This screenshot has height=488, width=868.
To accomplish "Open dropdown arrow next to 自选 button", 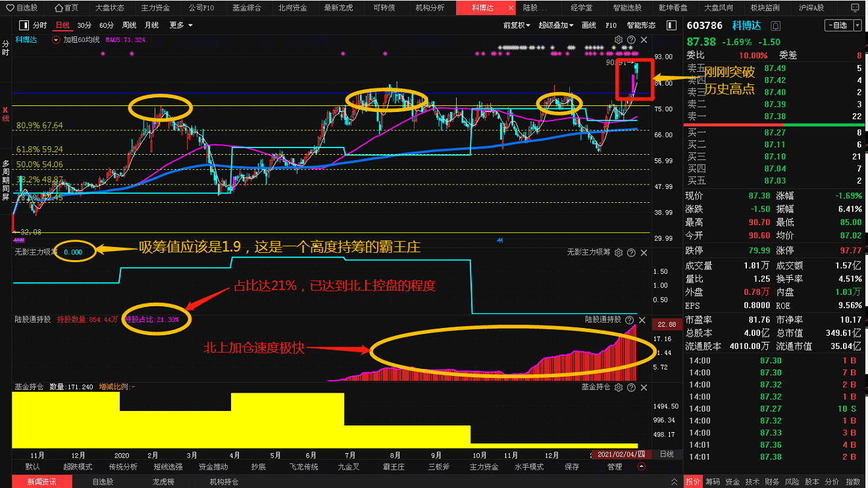I will click(857, 25).
